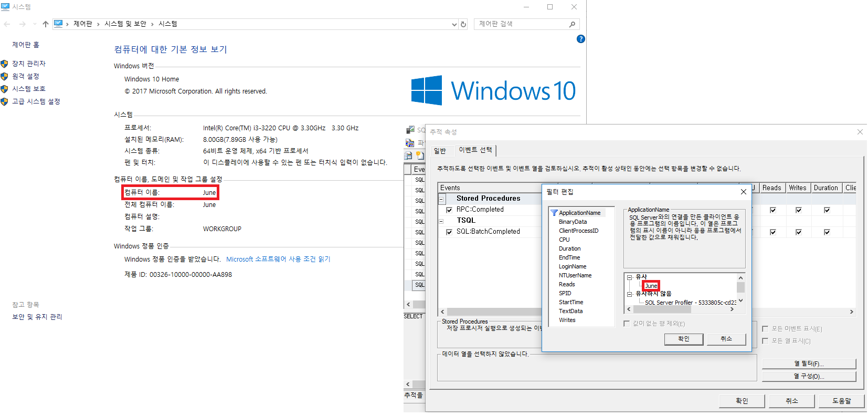This screenshot has width=868, height=415.
Task: Switch to the 일반 tab
Action: pos(440,151)
